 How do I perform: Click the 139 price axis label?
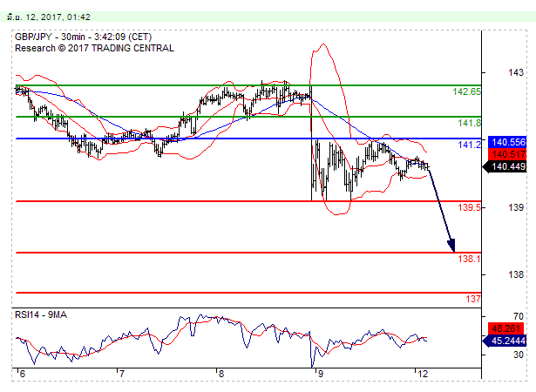pyautogui.click(x=516, y=207)
